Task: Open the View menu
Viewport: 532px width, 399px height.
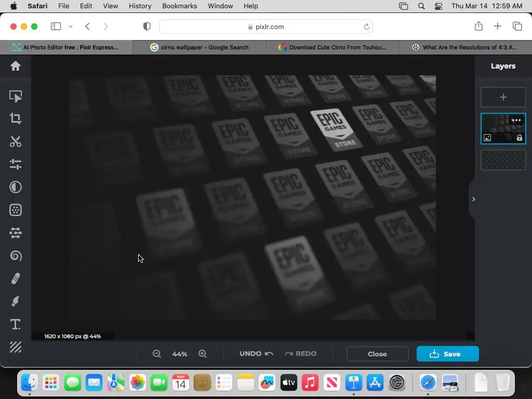Action: pos(110,6)
